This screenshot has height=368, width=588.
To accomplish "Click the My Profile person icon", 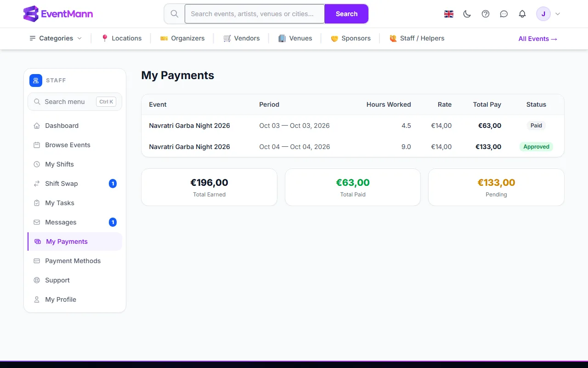I will pos(37,299).
